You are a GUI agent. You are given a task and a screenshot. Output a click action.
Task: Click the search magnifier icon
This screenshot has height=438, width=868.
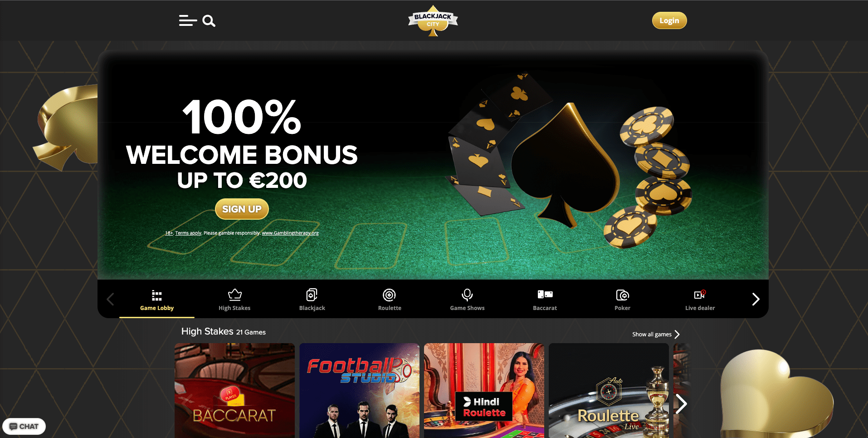209,21
